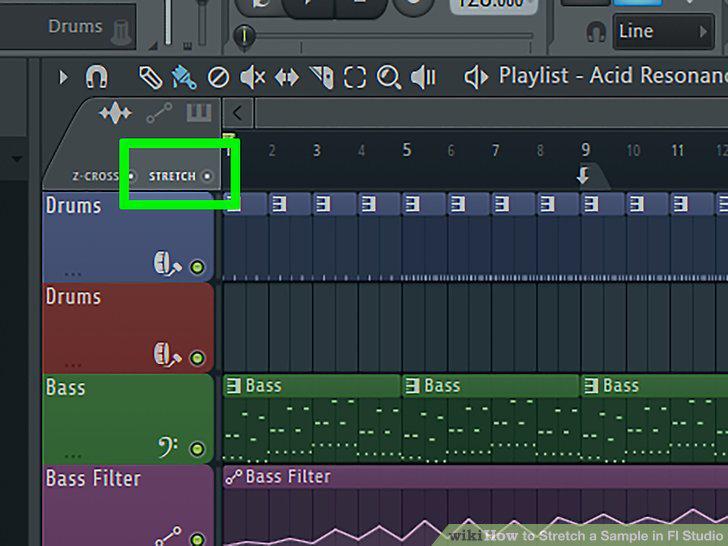Select the Playback speaker tool
728x546 pixels.
tap(423, 77)
